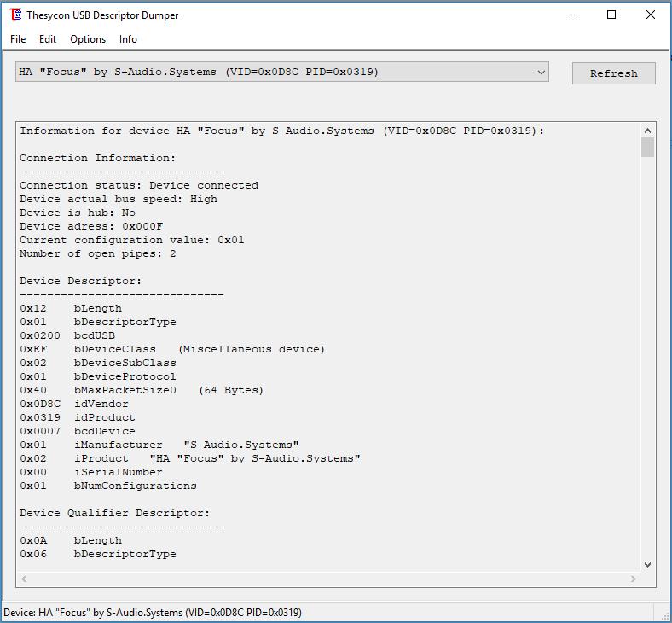Viewport: 672px width, 623px height.
Task: Click the 'Information for device HA "Focus"' header line
Action: pos(282,131)
